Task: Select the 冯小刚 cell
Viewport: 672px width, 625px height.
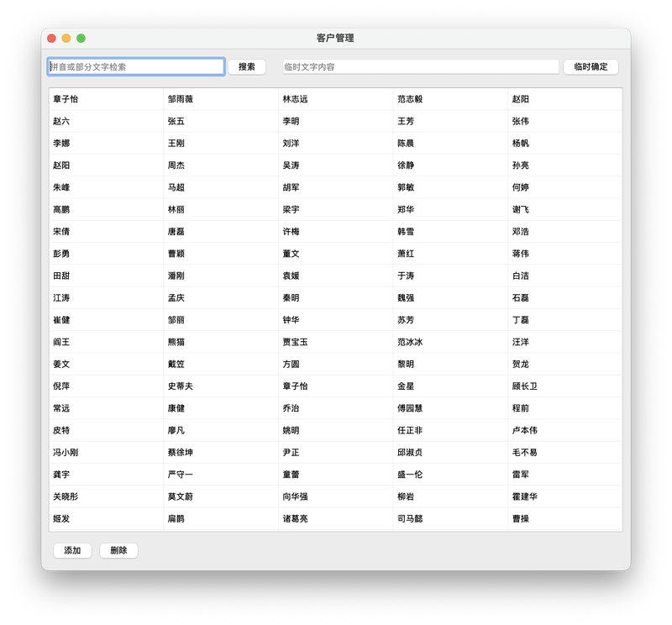Action: pos(107,452)
